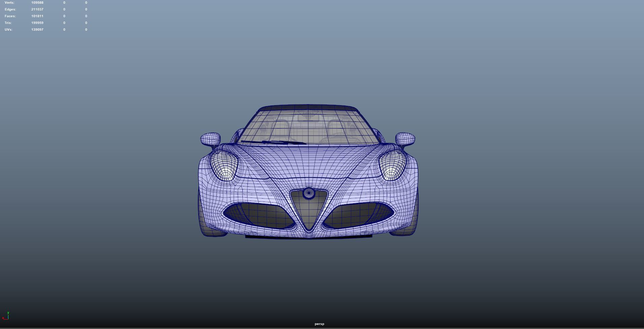The image size is (644, 329).
Task: Select the left front air intake mesh
Action: (259, 215)
